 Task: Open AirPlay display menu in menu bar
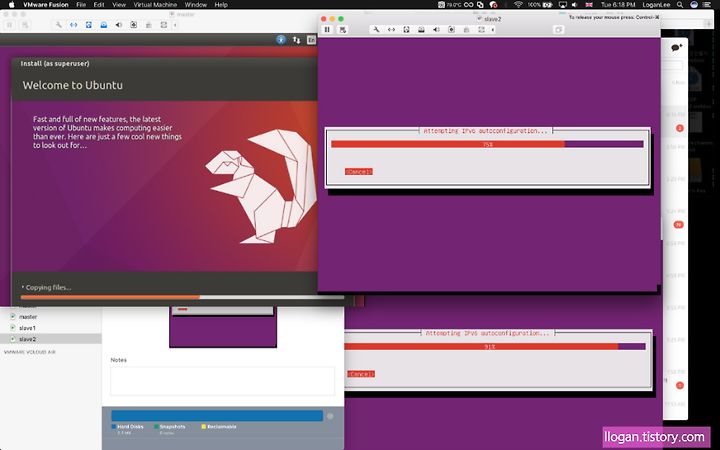(x=562, y=5)
